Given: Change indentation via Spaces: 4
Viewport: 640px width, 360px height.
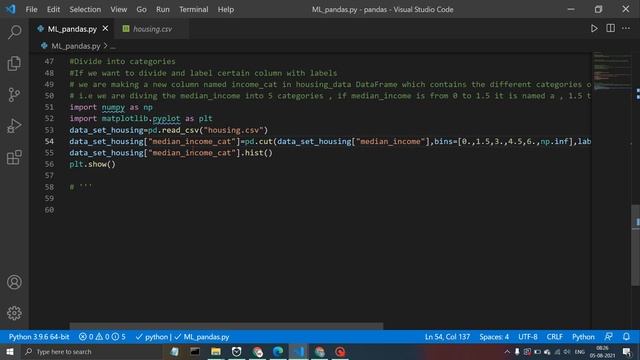Looking at the screenshot, I should coord(494,337).
